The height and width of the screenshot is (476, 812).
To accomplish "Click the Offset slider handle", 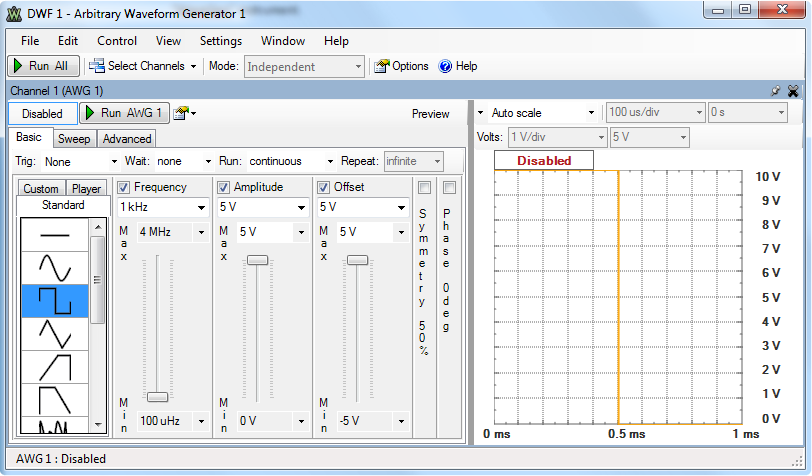I will tap(357, 259).
